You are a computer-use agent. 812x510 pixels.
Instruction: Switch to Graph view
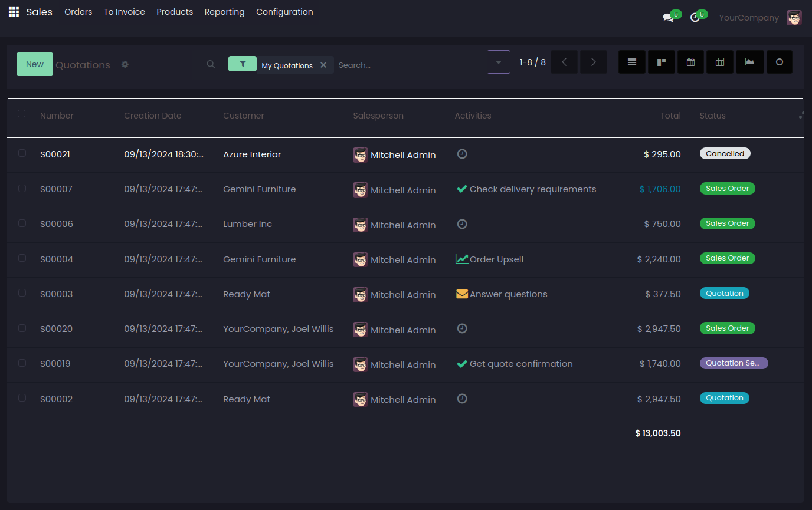tap(749, 62)
